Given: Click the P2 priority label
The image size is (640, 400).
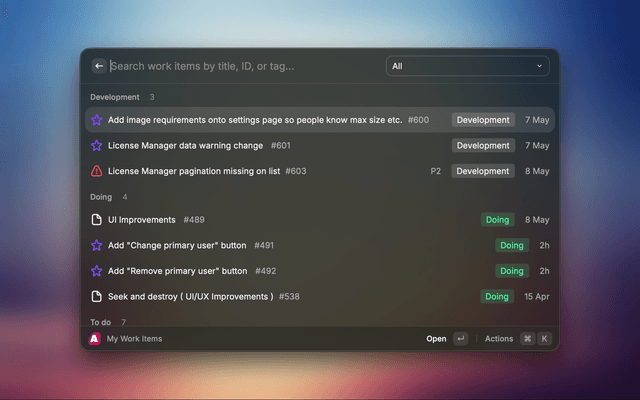Looking at the screenshot, I should click(x=436, y=171).
